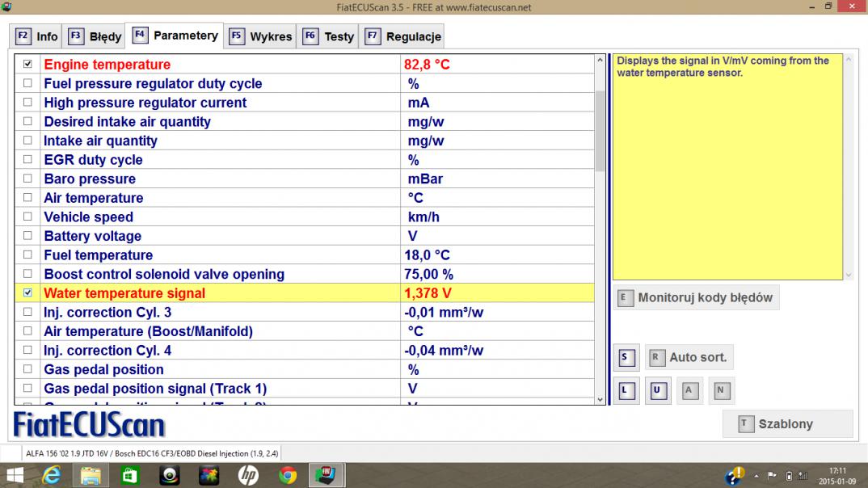The width and height of the screenshot is (868, 488).
Task: Open Google Chrome from the taskbar
Action: pyautogui.click(x=288, y=475)
